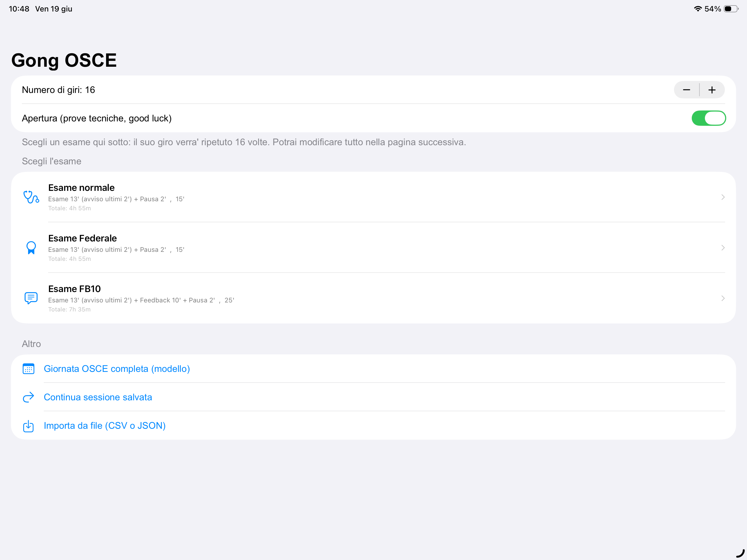Open Esame normale via its chevron
The image size is (747, 560).
pos(723,197)
